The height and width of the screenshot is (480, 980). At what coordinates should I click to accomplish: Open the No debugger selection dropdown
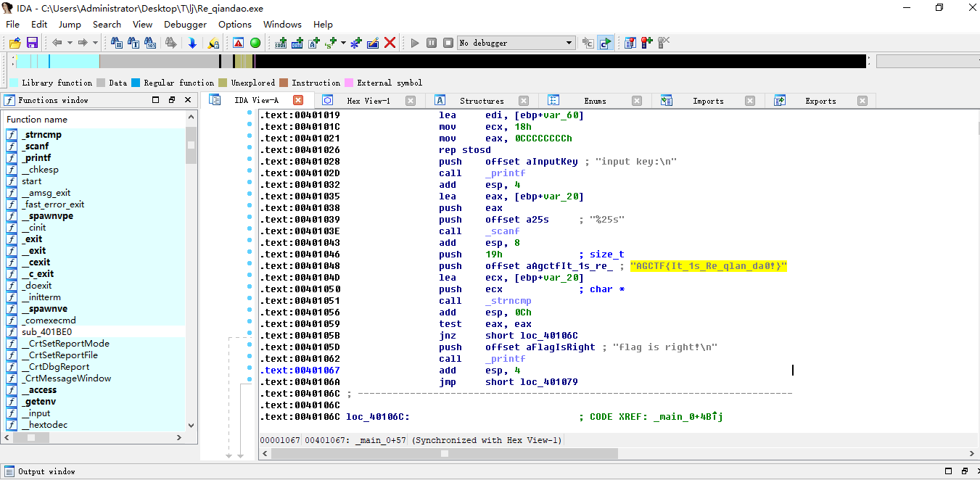coord(516,43)
